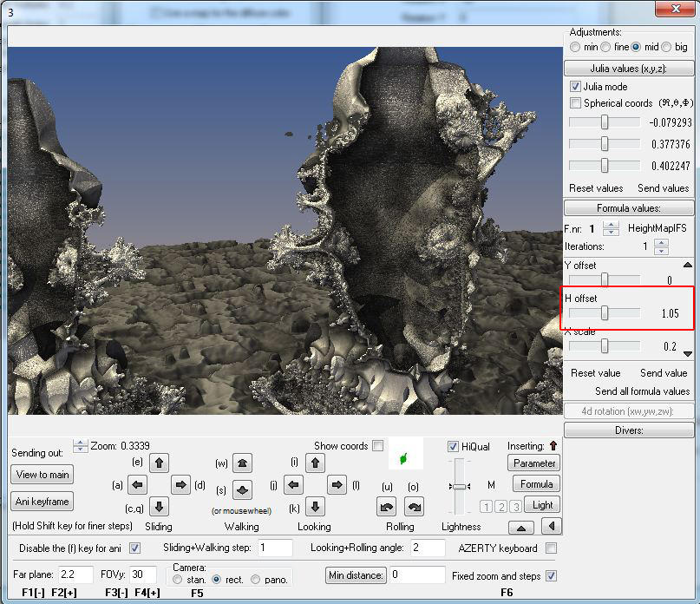Enable the Show coords checkbox

[x=377, y=446]
